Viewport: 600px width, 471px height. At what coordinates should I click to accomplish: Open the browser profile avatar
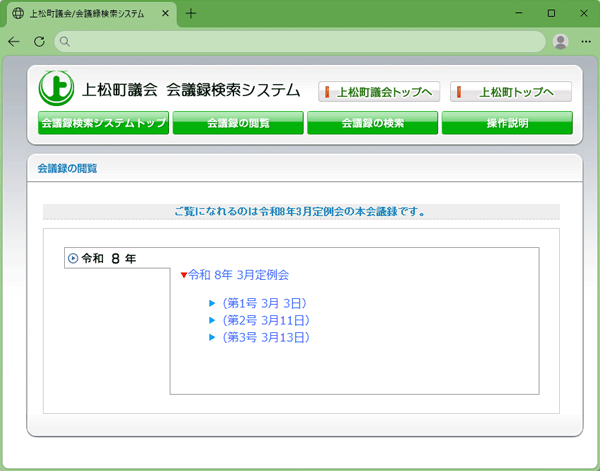click(x=561, y=41)
